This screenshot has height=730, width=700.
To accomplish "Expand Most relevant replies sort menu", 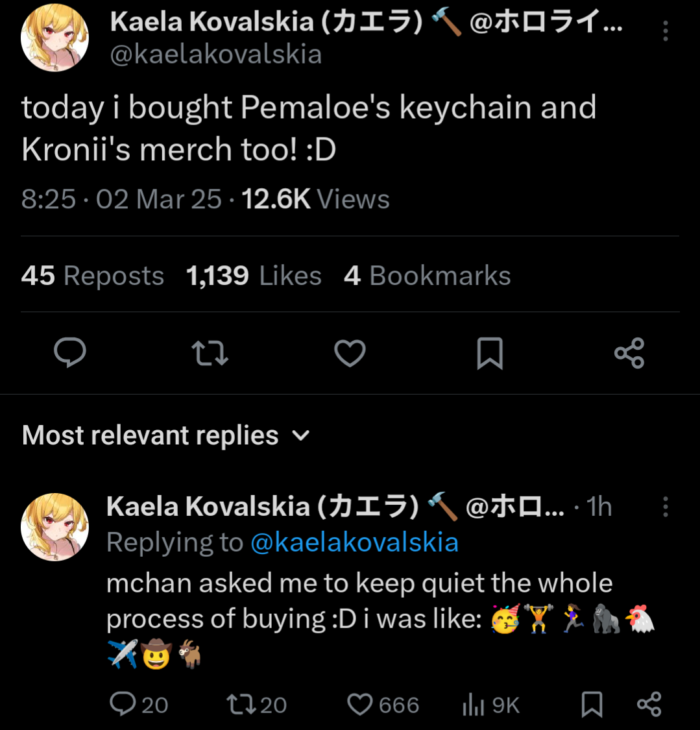I will [x=302, y=435].
